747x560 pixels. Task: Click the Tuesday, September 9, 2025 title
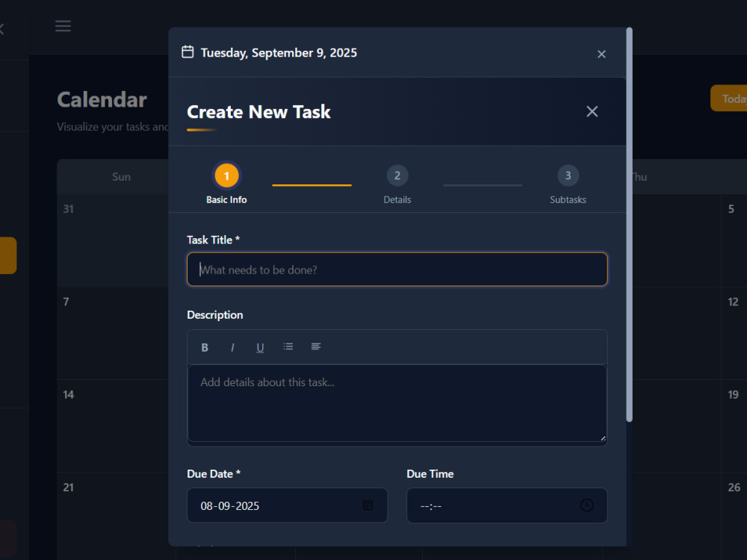click(279, 53)
